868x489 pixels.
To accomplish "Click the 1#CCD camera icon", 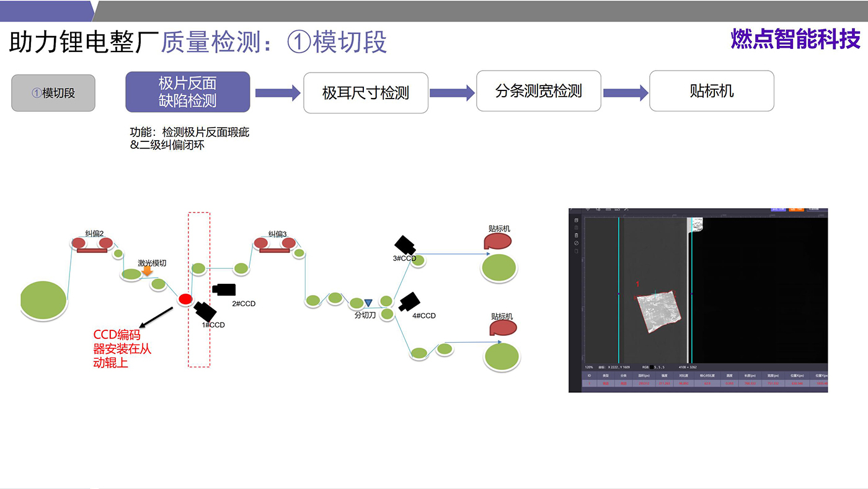I will 205,309.
